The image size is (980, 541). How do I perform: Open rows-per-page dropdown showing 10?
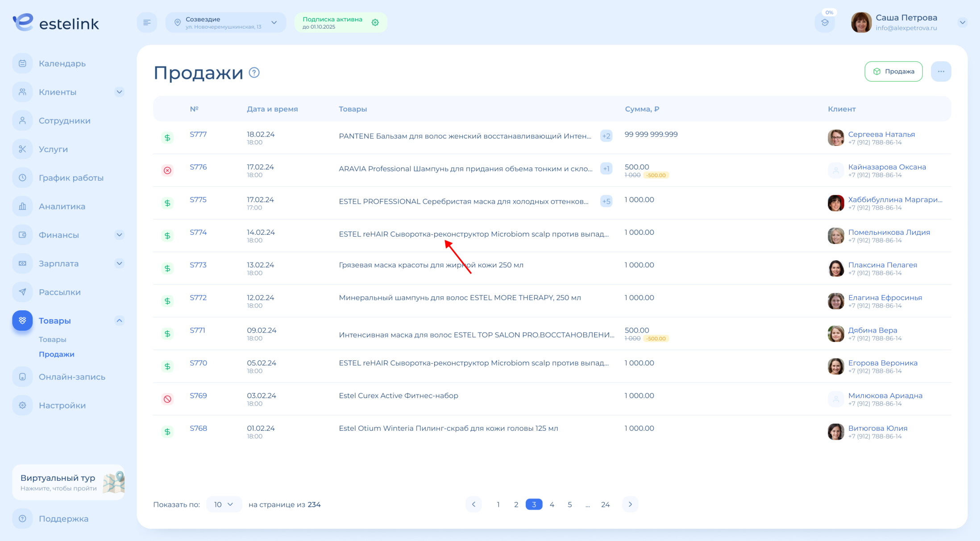[224, 504]
